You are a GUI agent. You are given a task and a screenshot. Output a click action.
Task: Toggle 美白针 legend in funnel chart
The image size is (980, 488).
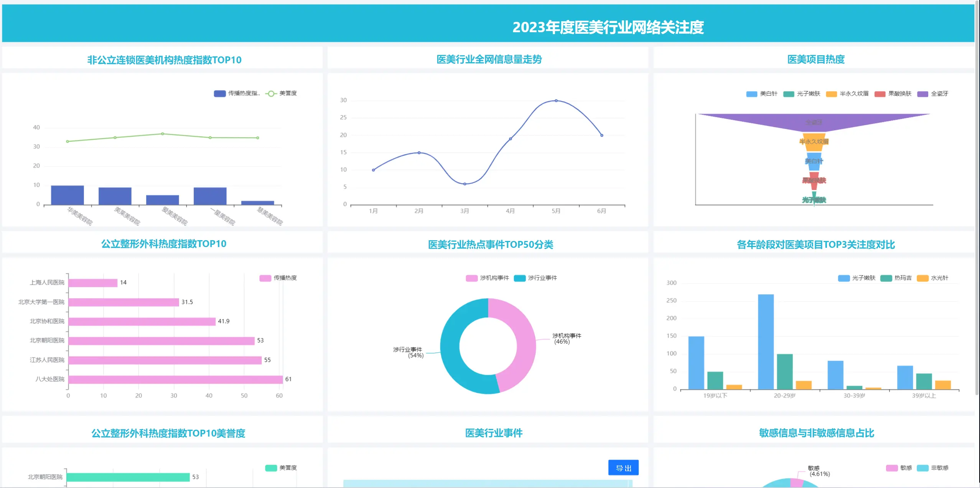tap(751, 94)
